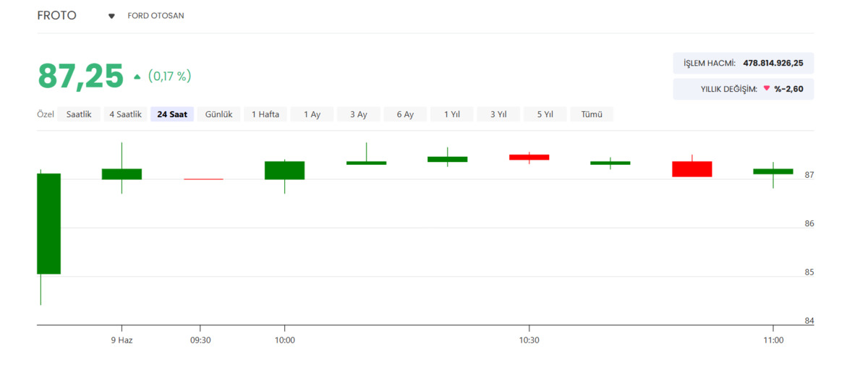Image resolution: width=868 pixels, height=370 pixels.
Task: Choose the 1 Ay range button
Action: pyautogui.click(x=312, y=114)
